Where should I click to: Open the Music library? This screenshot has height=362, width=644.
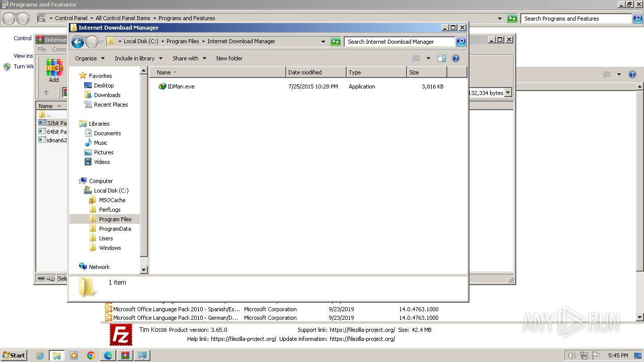[101, 143]
